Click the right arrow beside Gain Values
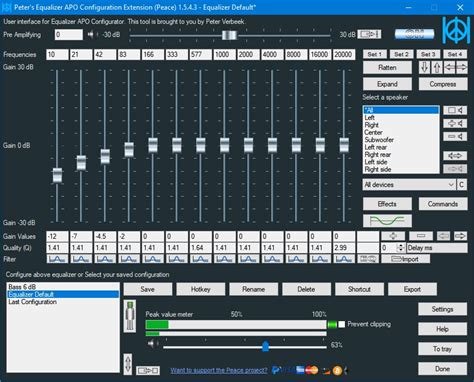The height and width of the screenshot is (382, 474). point(460,236)
